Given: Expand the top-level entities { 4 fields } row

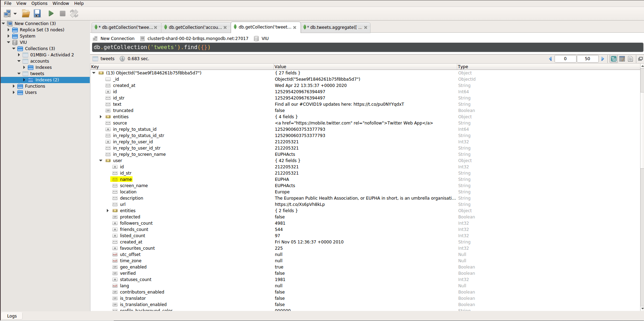Looking at the screenshot, I should click(101, 117).
